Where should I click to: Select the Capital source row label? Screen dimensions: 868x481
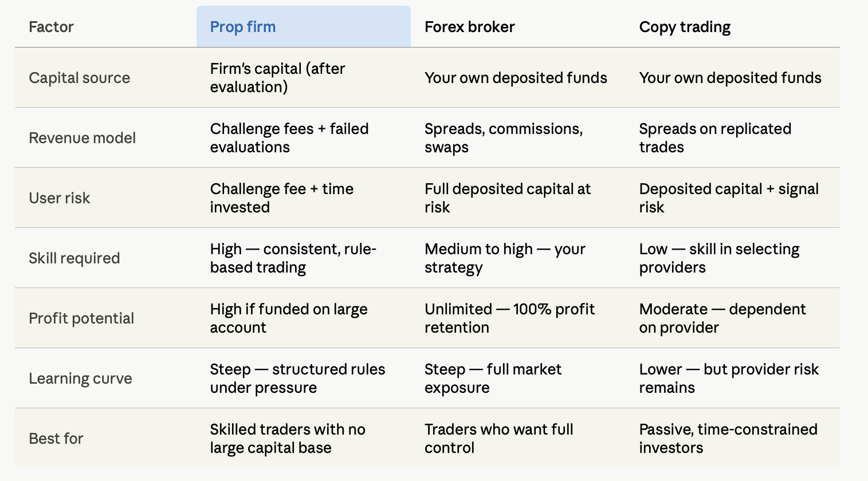[79, 78]
